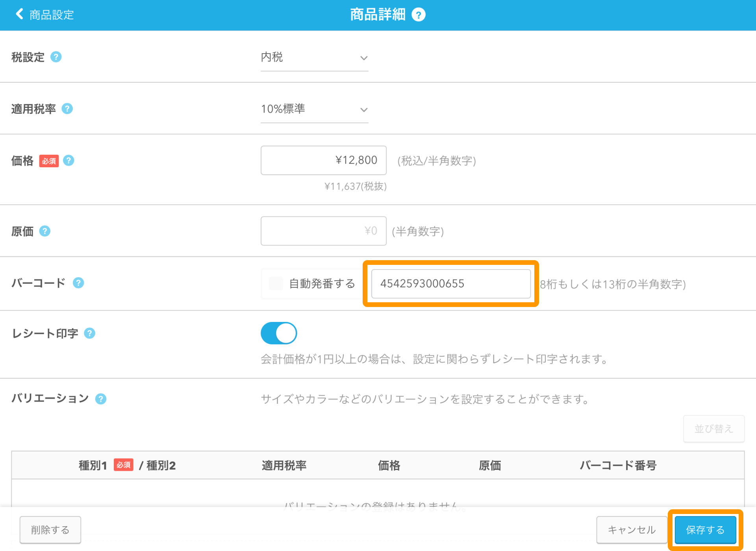Click the バーコード番号 column header
The height and width of the screenshot is (551, 756).
618,465
